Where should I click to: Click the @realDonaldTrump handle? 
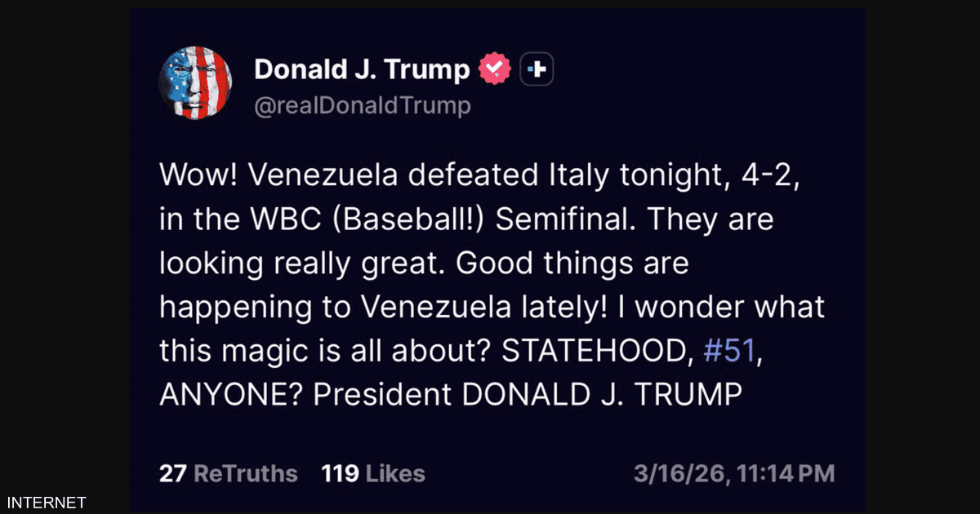[363, 106]
